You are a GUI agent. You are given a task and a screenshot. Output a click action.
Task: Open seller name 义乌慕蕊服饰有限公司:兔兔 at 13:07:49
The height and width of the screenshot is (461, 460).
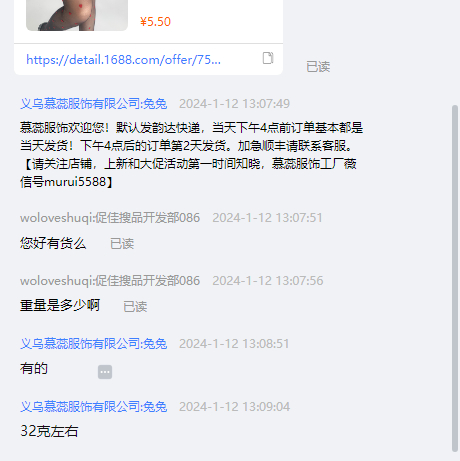(x=94, y=103)
